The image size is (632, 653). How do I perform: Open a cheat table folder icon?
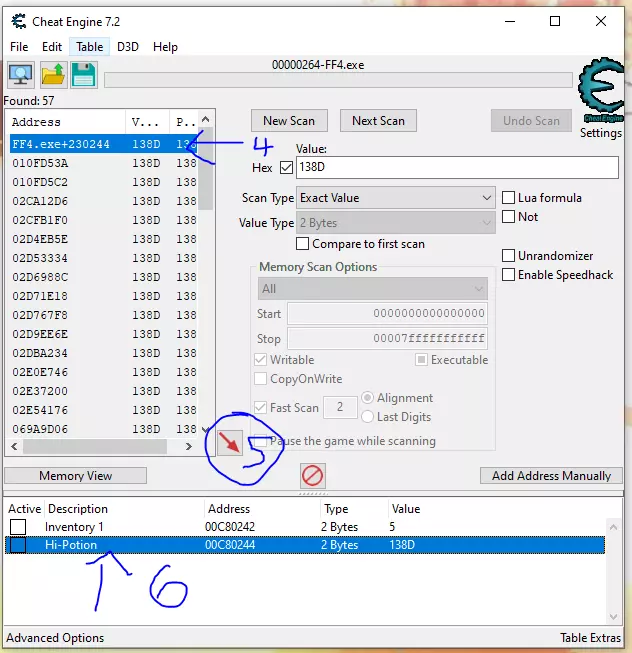click(53, 75)
